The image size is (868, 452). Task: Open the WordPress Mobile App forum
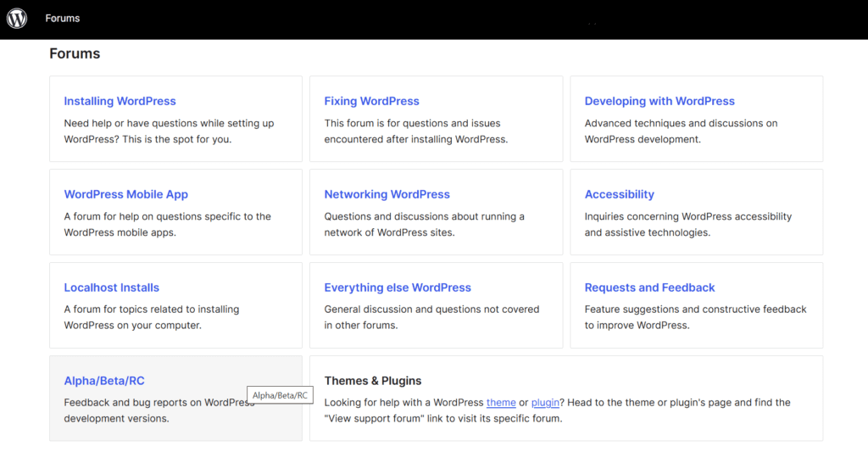point(125,194)
